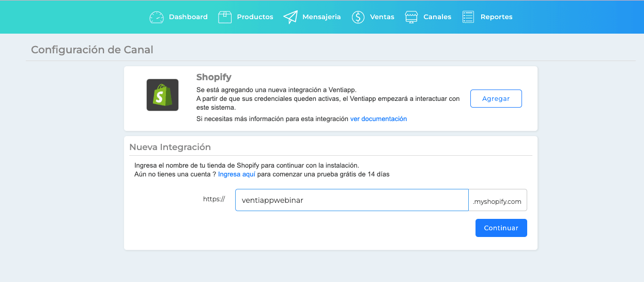
Task: Click the Nueva Integración heading
Action: (170, 147)
